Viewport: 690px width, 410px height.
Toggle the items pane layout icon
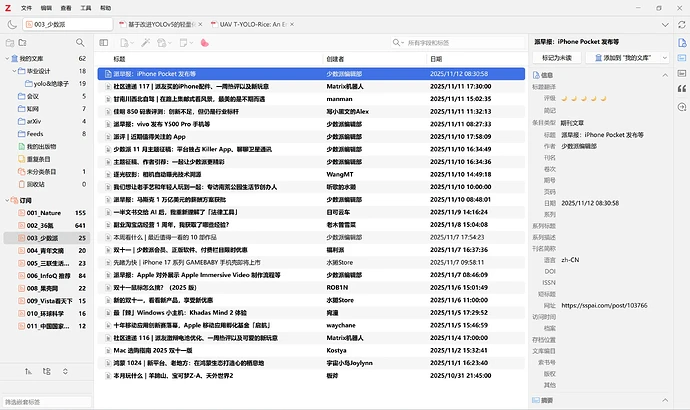104,43
